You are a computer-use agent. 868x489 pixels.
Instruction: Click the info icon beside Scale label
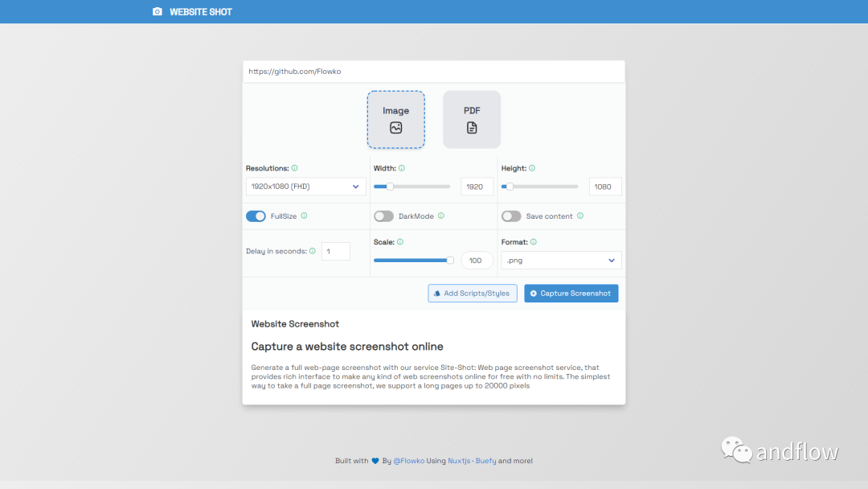(400, 242)
